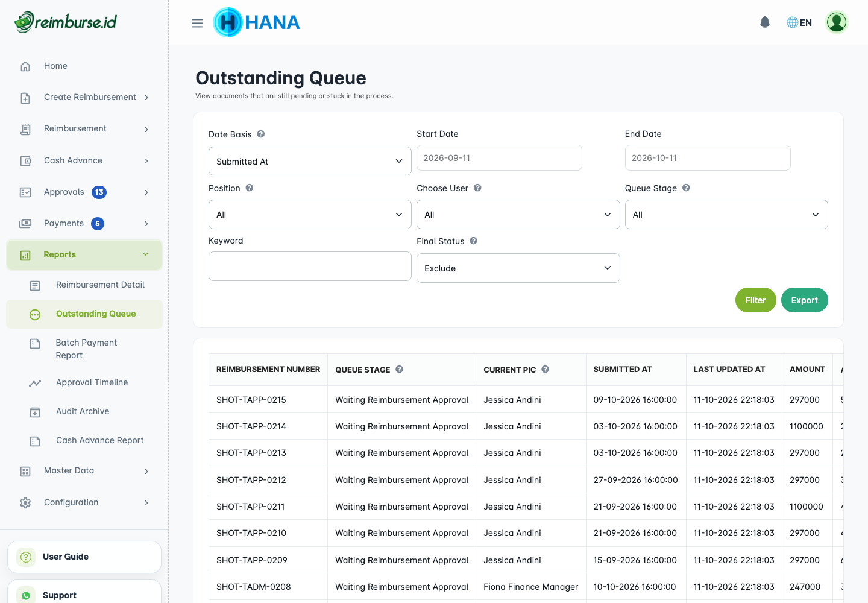Screen dimensions: 868x603
Task: Expand the Create Reimbursement submenu chevron
Action: coord(146,98)
